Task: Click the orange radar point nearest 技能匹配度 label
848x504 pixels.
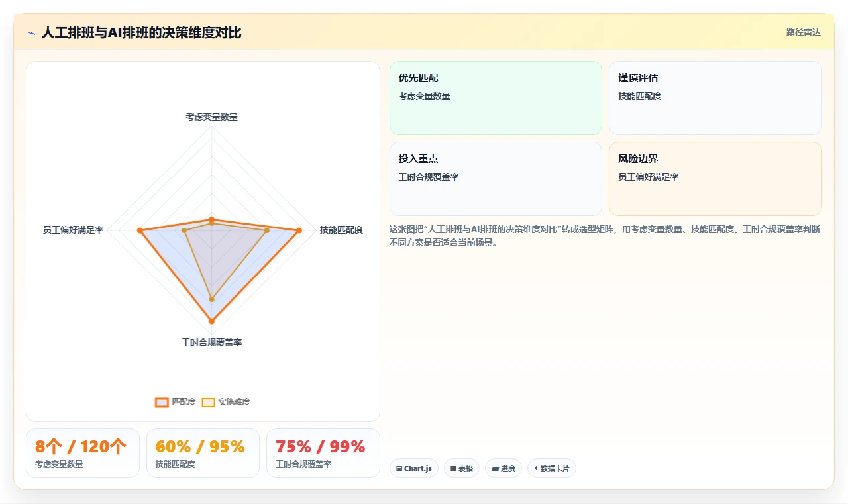Action: [299, 230]
